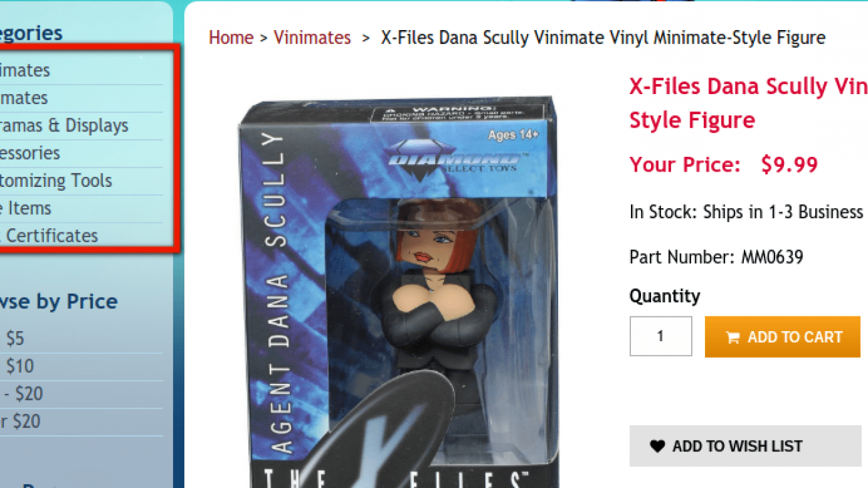Click the heart icon on the wish list button

[657, 446]
